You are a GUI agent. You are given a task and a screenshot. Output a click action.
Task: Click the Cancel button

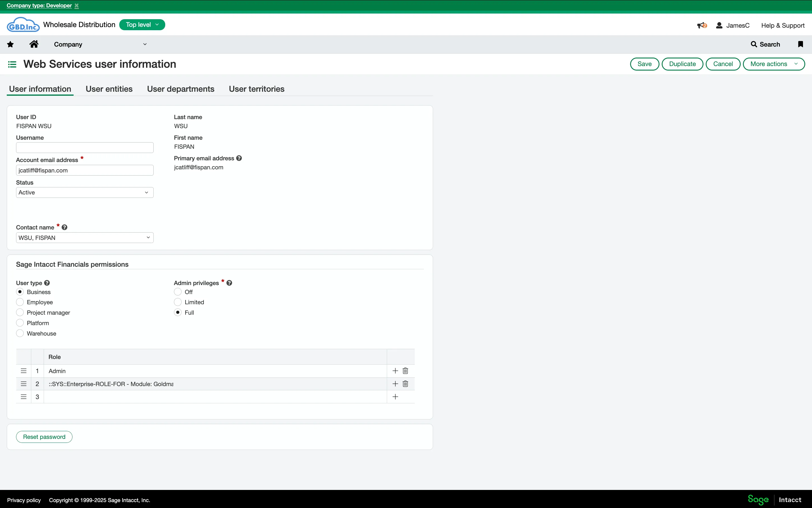pyautogui.click(x=723, y=64)
